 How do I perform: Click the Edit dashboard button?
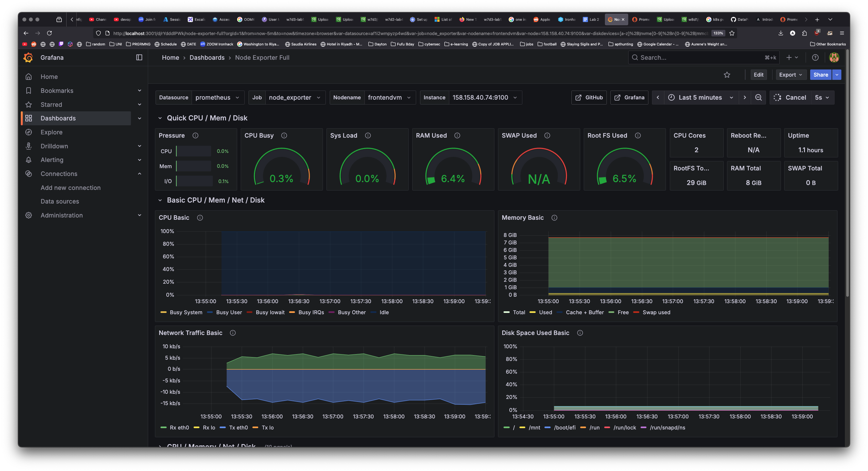[758, 75]
